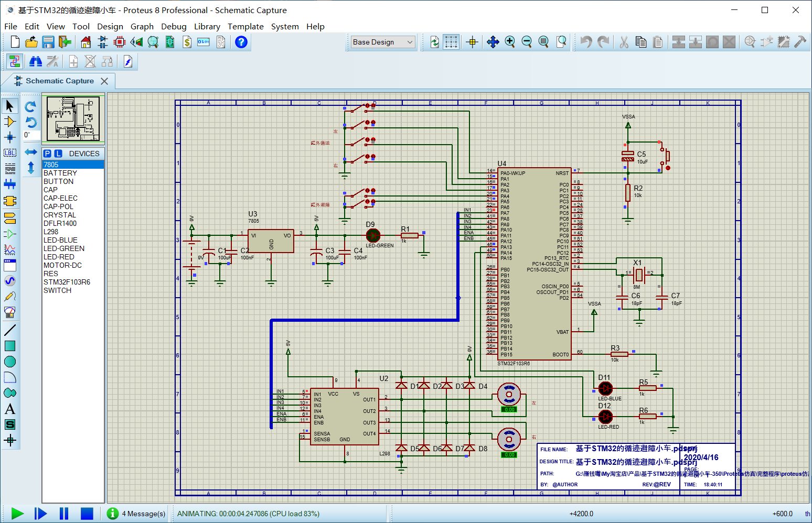Undo the last change
812x523 pixels.
click(586, 42)
